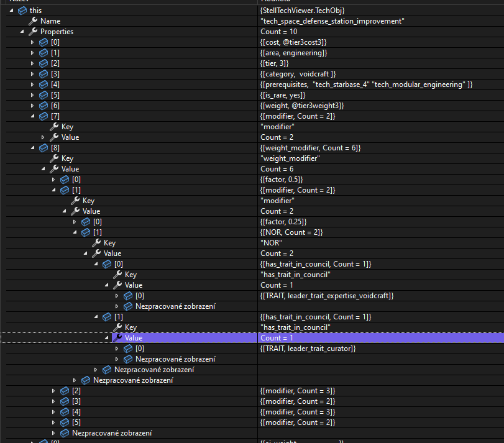Collapse the Value node showing Count = 6

coord(44,169)
